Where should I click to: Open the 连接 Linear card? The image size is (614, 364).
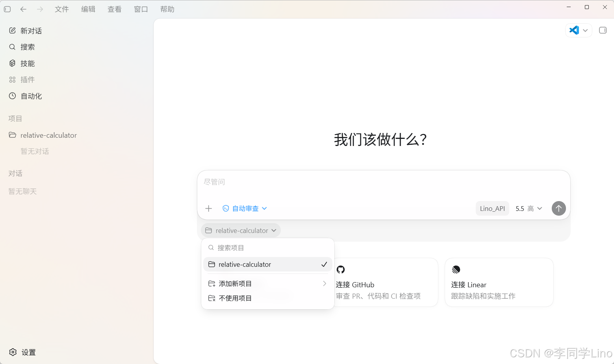click(499, 283)
